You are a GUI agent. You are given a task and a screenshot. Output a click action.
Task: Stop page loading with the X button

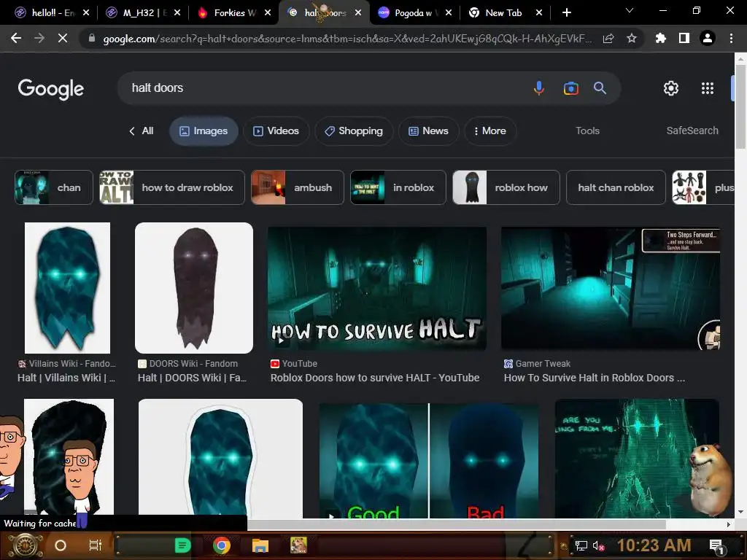(63, 38)
